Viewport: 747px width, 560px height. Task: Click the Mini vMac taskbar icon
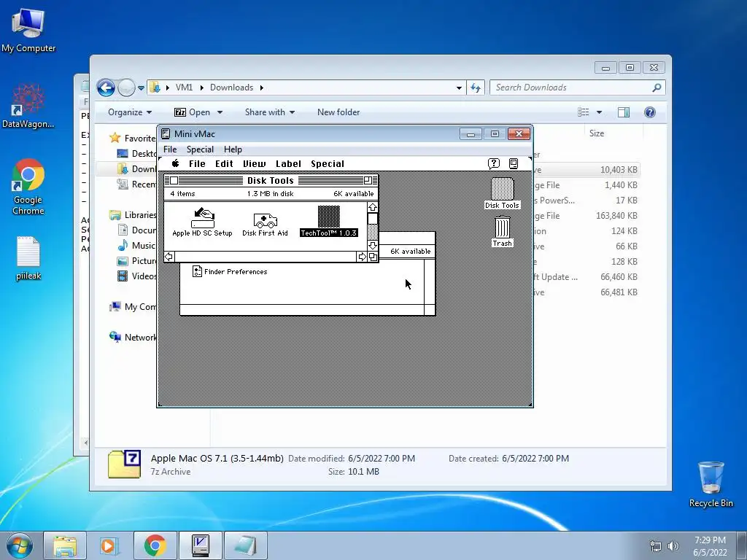coord(200,545)
